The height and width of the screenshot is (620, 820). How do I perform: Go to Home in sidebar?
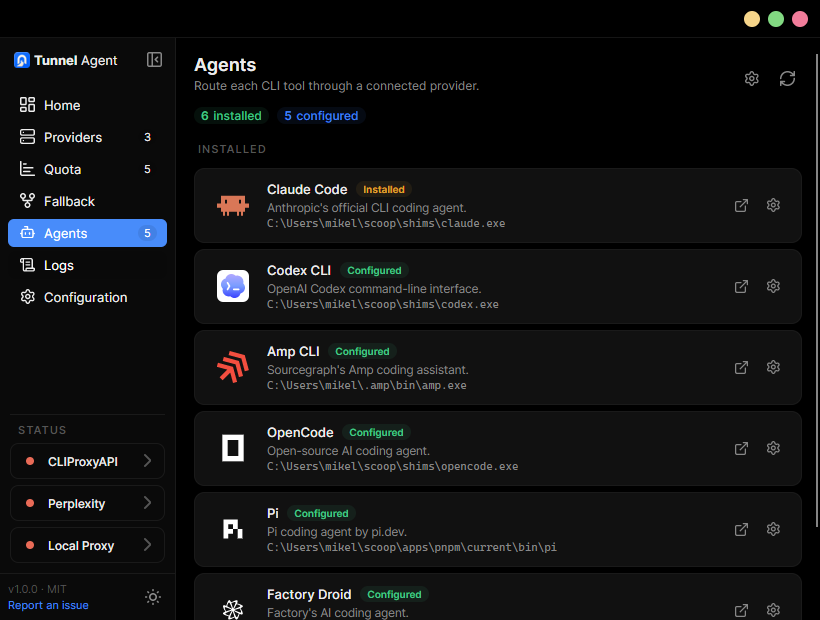87,105
